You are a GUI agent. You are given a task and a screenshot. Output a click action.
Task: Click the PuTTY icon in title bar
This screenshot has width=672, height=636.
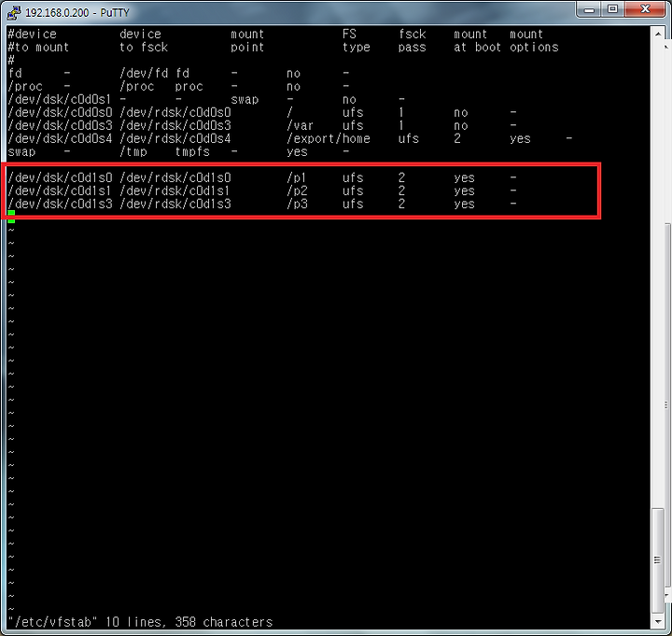pyautogui.click(x=13, y=12)
